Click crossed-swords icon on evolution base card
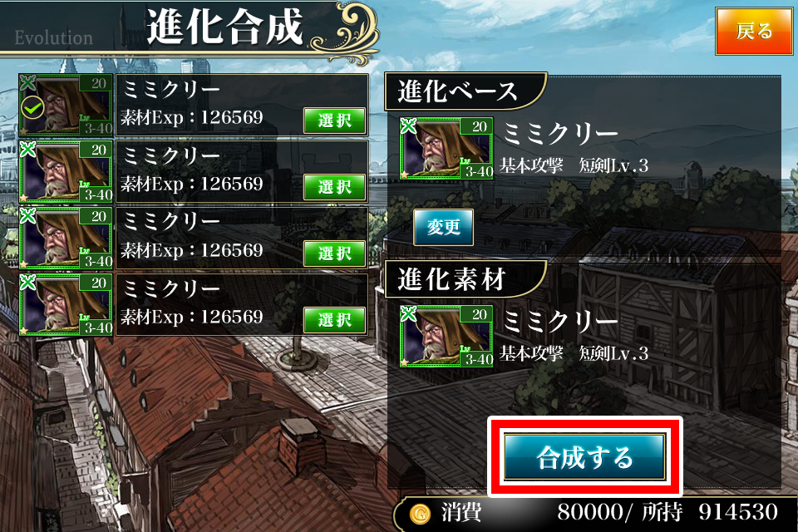798x532 pixels. [x=408, y=126]
